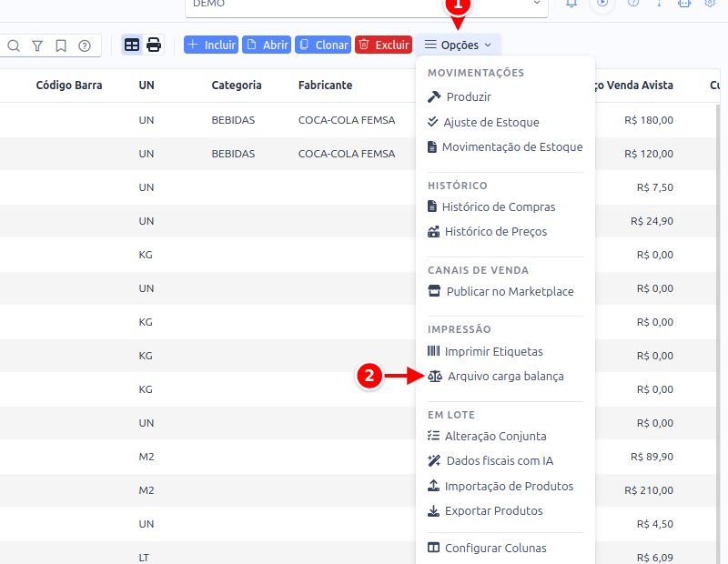The height and width of the screenshot is (564, 728).
Task: Click the plus icon on Incluir
Action: click(193, 45)
